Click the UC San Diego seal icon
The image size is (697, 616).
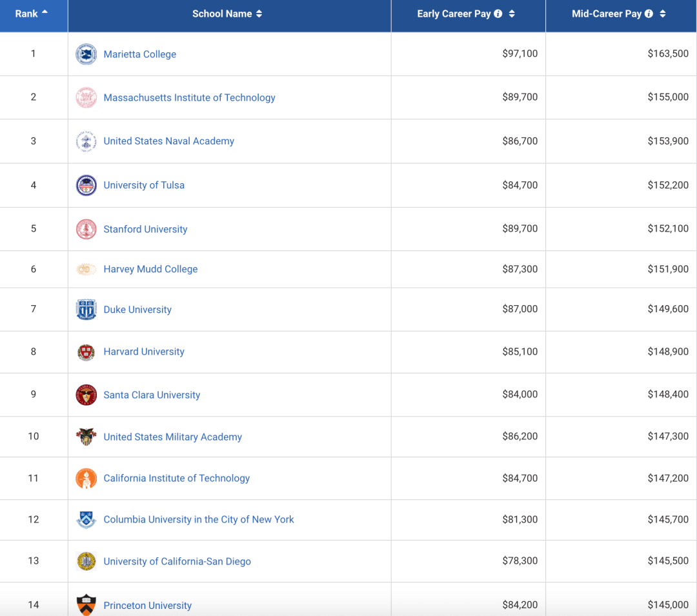[x=86, y=561]
